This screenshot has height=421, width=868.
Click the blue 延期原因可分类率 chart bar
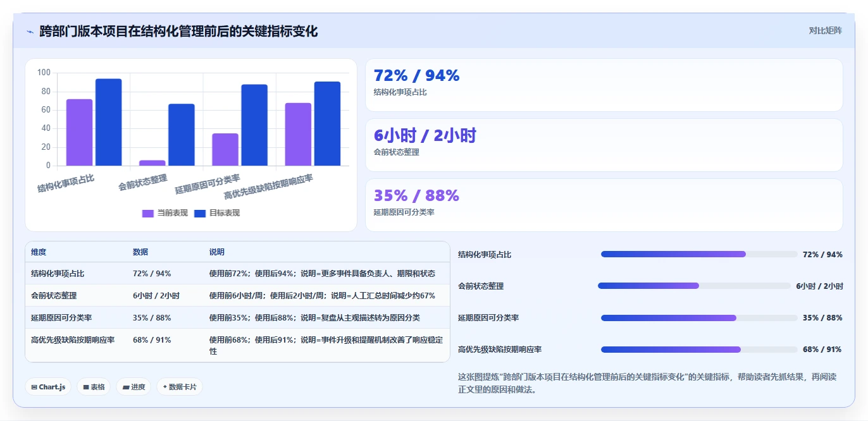click(254, 125)
